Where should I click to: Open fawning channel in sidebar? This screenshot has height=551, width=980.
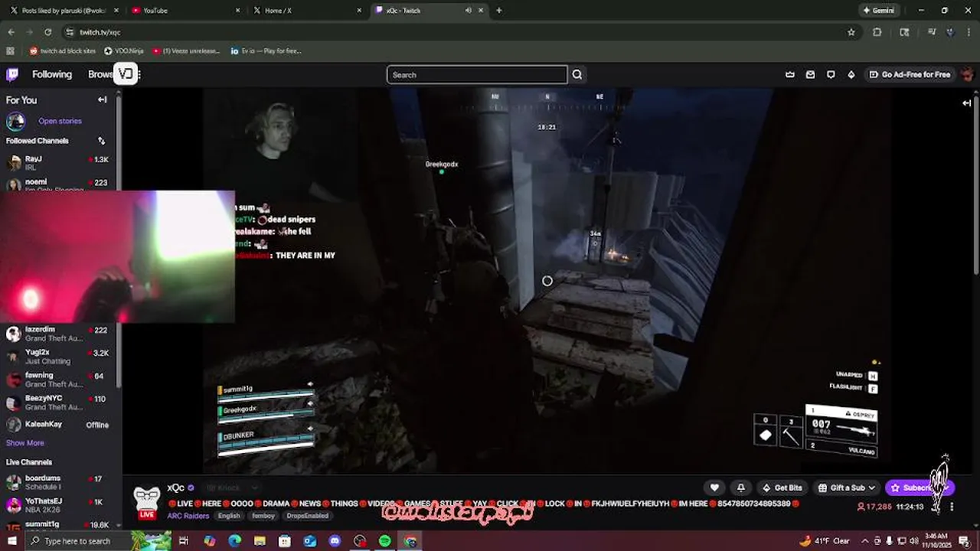pyautogui.click(x=58, y=380)
